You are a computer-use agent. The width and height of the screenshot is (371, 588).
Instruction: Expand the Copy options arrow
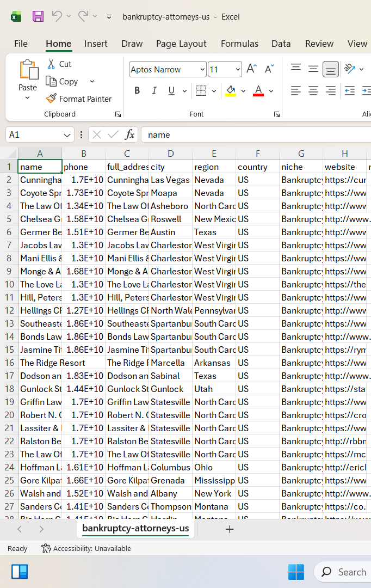click(x=92, y=81)
